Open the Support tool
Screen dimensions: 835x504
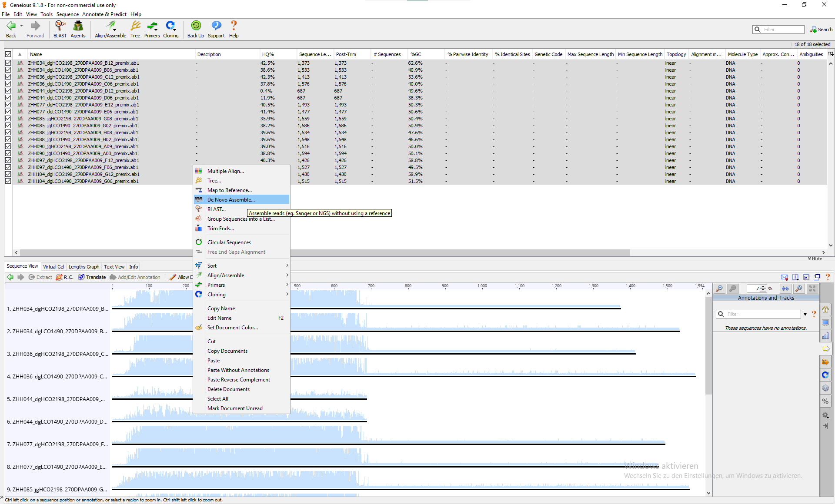coord(216,29)
